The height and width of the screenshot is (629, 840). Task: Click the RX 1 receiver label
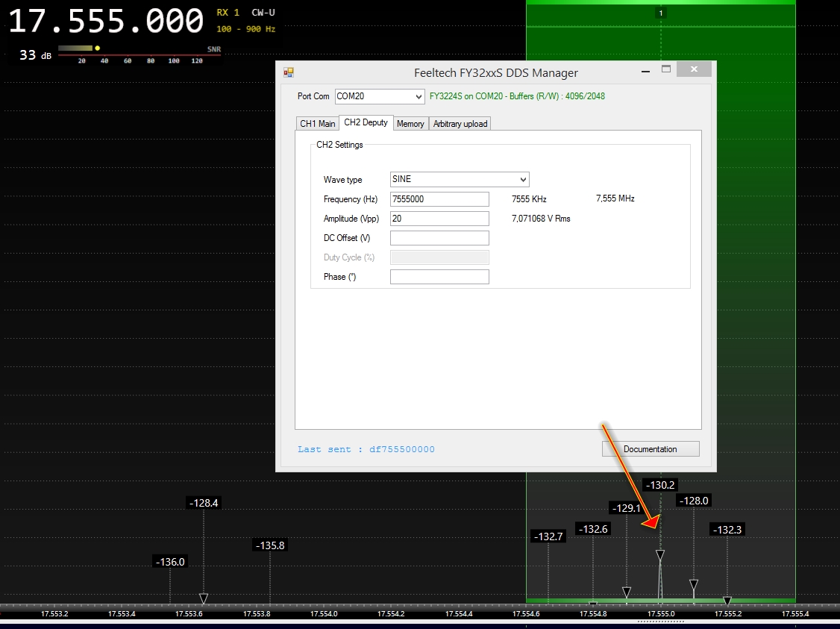click(x=228, y=13)
